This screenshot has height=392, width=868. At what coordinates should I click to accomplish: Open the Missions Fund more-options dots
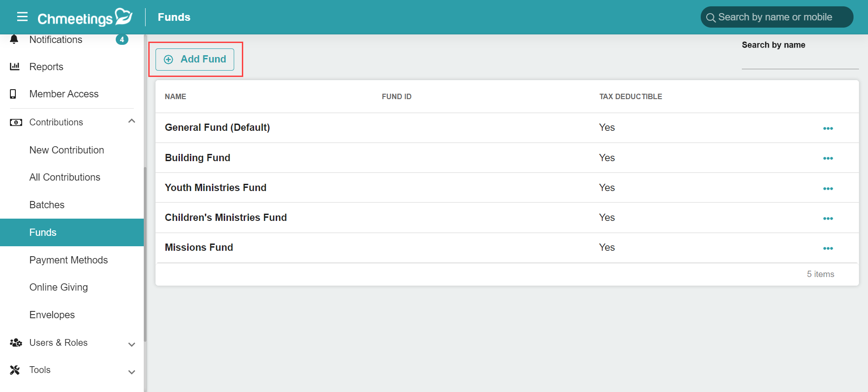tap(828, 249)
